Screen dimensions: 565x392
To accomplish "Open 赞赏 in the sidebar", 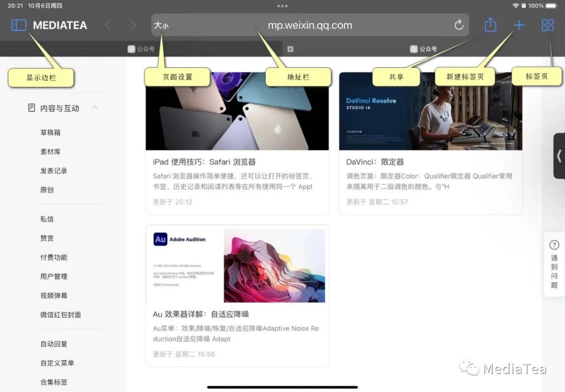I will click(x=47, y=238).
